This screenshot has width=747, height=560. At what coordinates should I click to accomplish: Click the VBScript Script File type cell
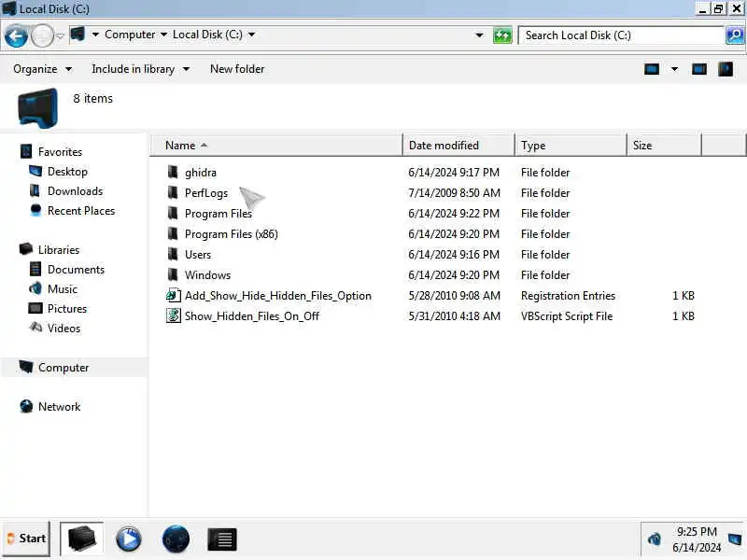tap(567, 316)
